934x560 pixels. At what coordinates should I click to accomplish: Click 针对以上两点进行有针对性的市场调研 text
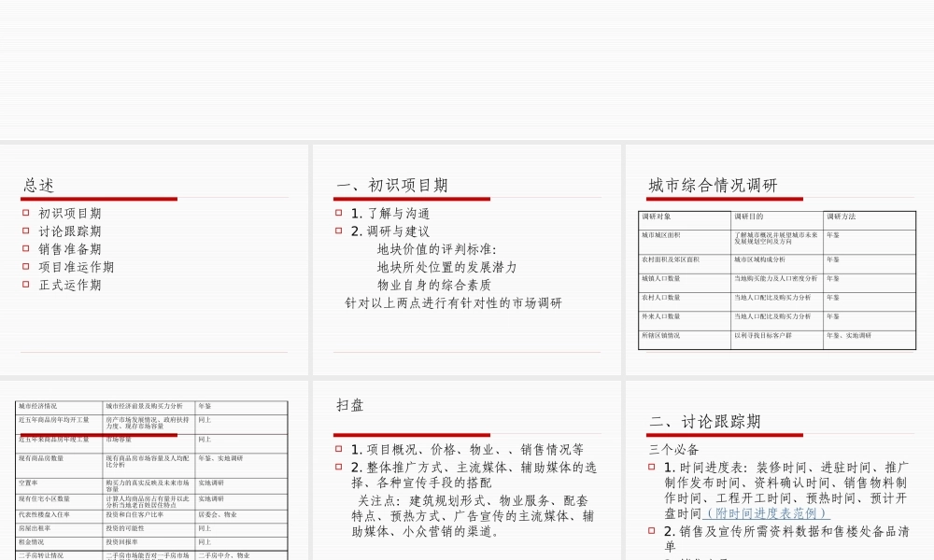point(453,303)
